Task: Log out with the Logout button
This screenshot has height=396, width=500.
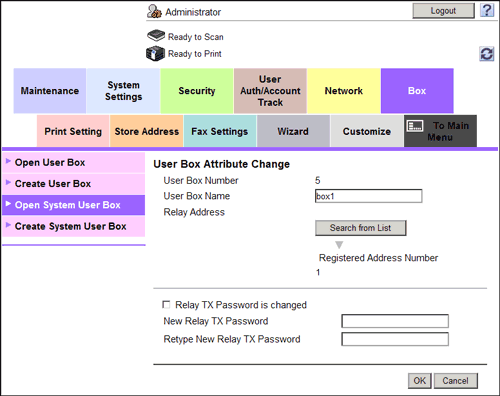Action: pyautogui.click(x=443, y=11)
